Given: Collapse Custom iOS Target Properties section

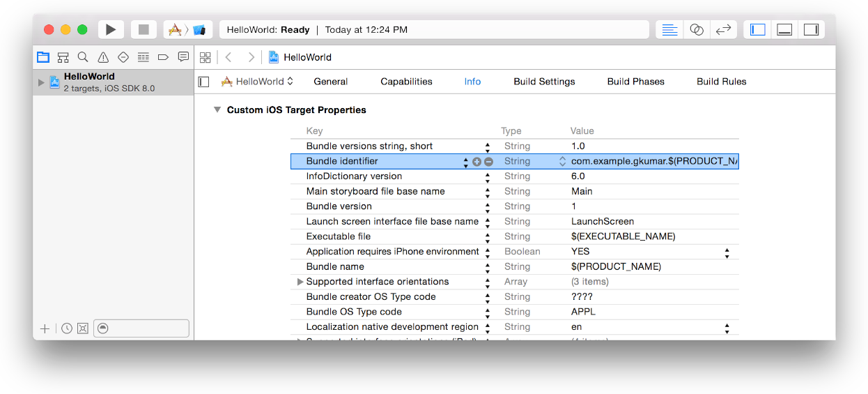Looking at the screenshot, I should click(x=217, y=110).
